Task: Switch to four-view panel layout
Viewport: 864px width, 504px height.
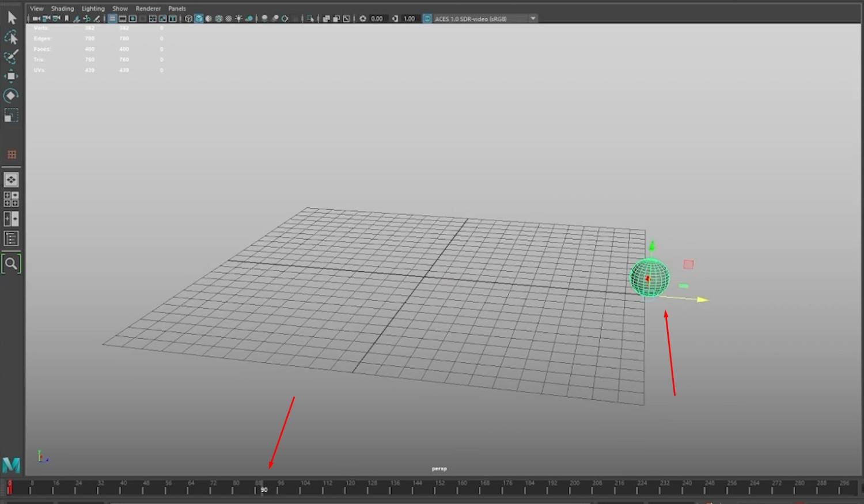Action: (11, 199)
